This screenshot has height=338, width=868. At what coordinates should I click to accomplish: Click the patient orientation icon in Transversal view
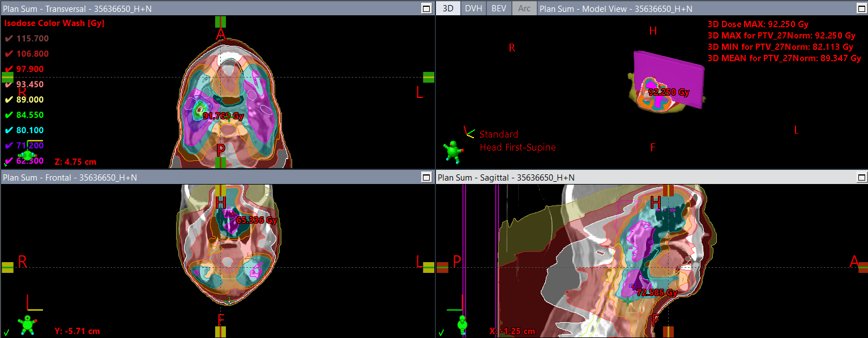click(27, 155)
